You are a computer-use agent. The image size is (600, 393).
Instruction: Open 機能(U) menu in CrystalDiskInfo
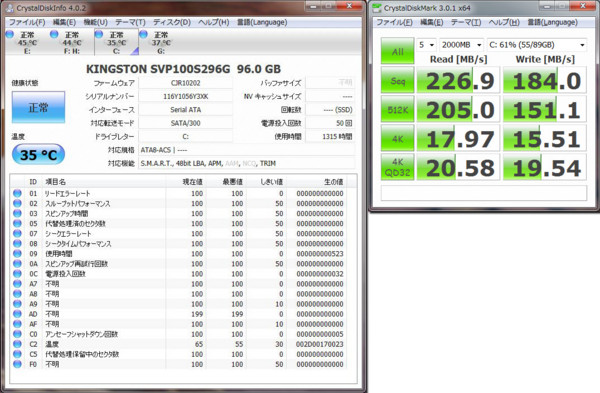[x=95, y=22]
